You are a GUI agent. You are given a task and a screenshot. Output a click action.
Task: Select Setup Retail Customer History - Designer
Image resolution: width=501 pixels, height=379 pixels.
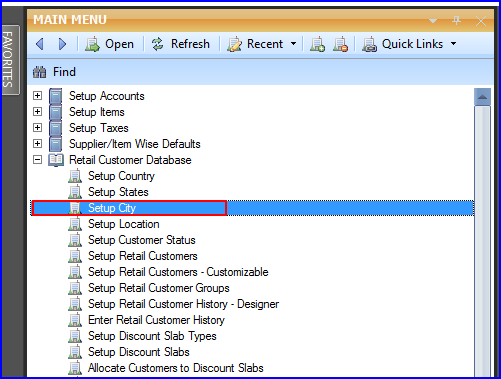click(183, 304)
